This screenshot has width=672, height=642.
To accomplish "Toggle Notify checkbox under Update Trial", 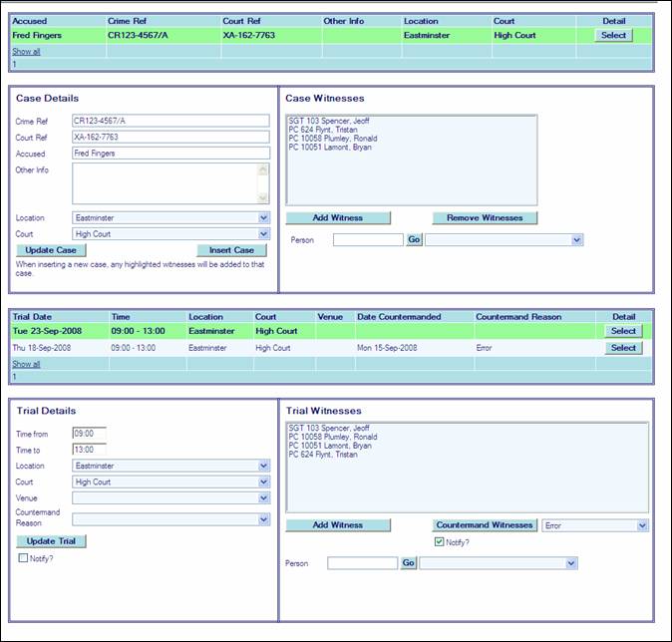I will (24, 558).
